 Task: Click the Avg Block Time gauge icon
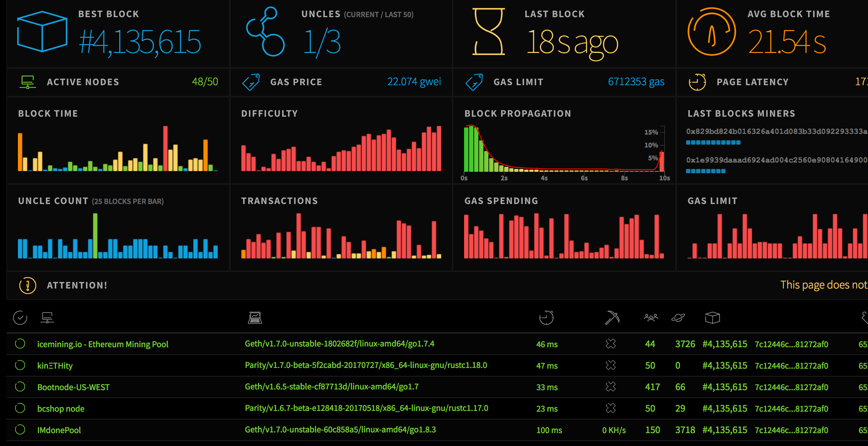pyautogui.click(x=712, y=31)
